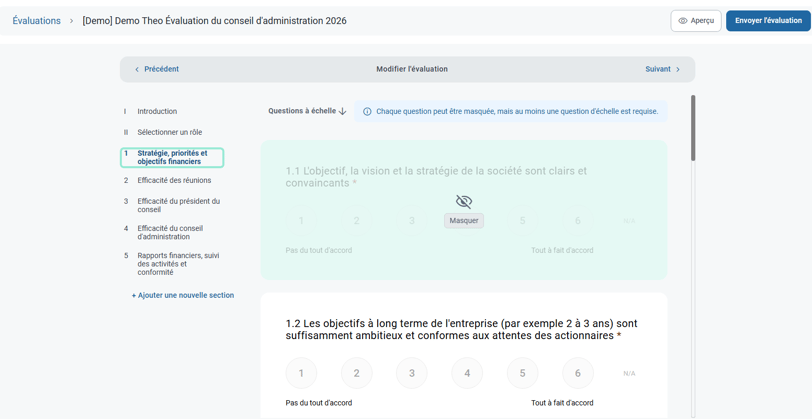Select the Sélectionner un rôle step
The height and width of the screenshot is (419, 812).
(169, 132)
